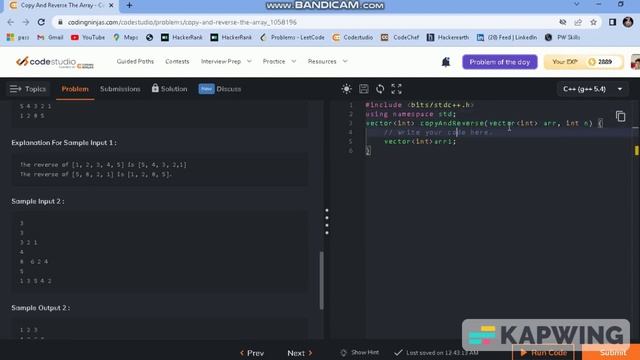Screen dimensions: 640x360
Task: Open the YouTube bookmark
Action: 88,37
